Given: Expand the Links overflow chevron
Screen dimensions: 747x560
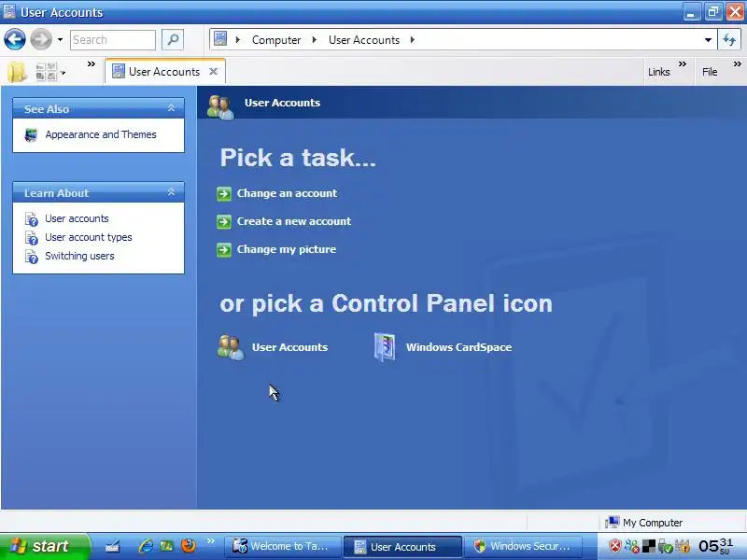Looking at the screenshot, I should pos(683,63).
